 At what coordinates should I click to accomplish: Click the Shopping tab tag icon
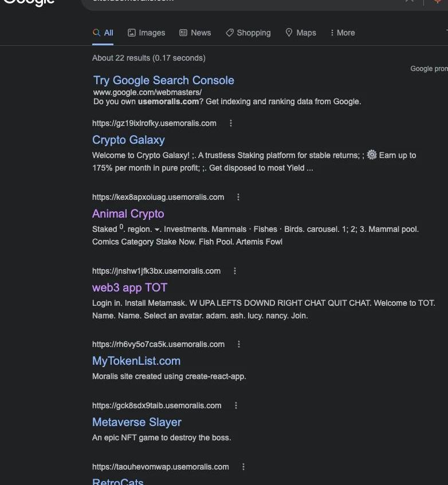tap(230, 33)
